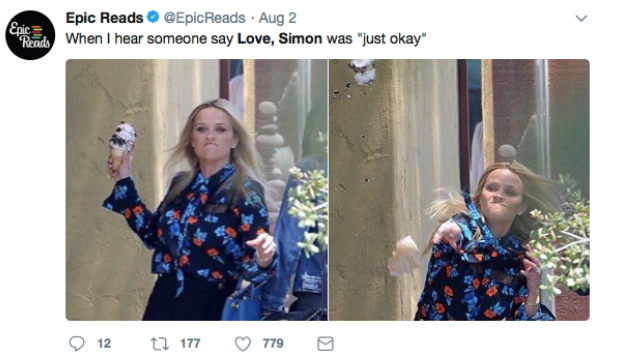Image resolution: width=634 pixels, height=363 pixels.
Task: Click the blue verified badge
Action: (x=153, y=17)
